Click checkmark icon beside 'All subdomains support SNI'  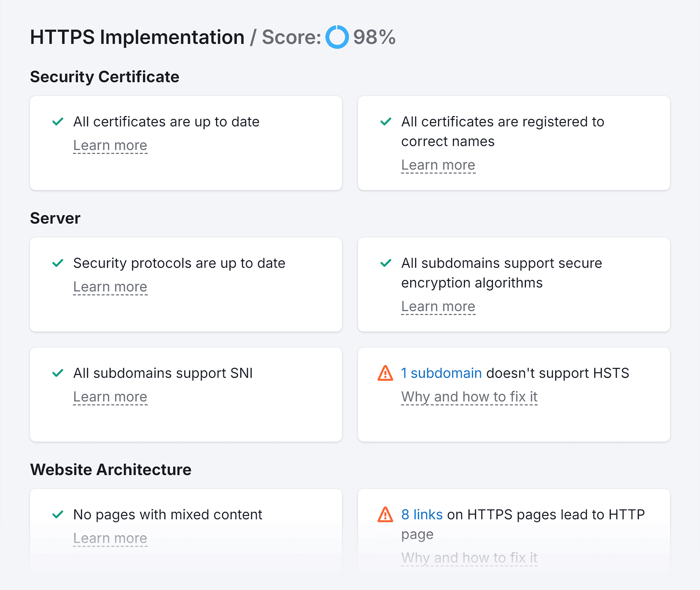(58, 373)
